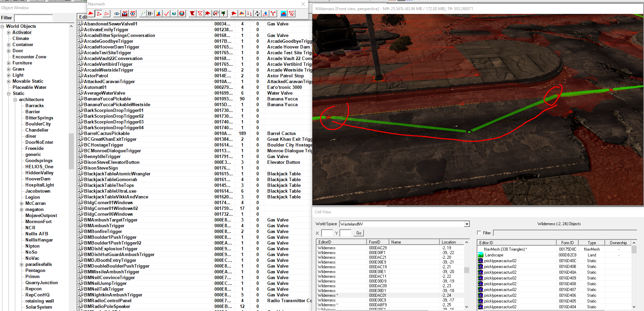This screenshot has width=644, height=311.
Task: Click the last outlined red triangles toolbar icon
Action: [291, 14]
